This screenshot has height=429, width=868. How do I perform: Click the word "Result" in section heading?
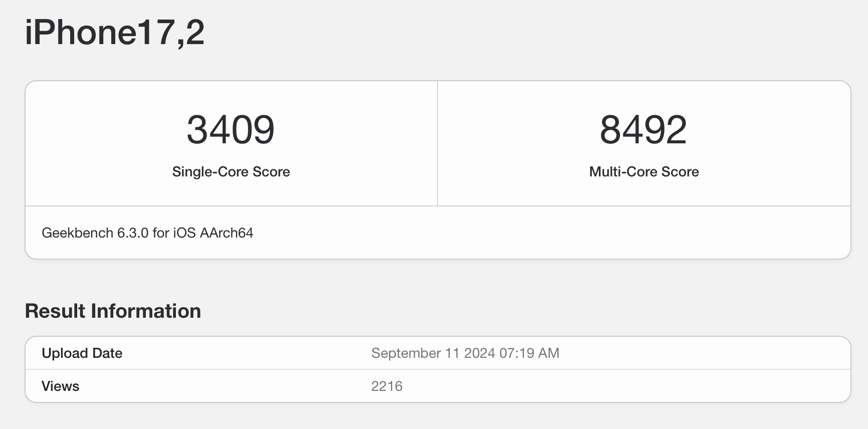point(55,311)
